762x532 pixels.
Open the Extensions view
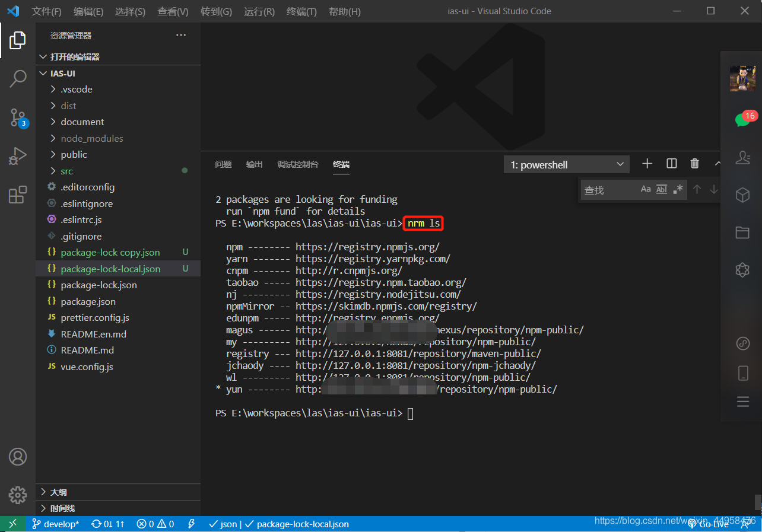tap(18, 195)
